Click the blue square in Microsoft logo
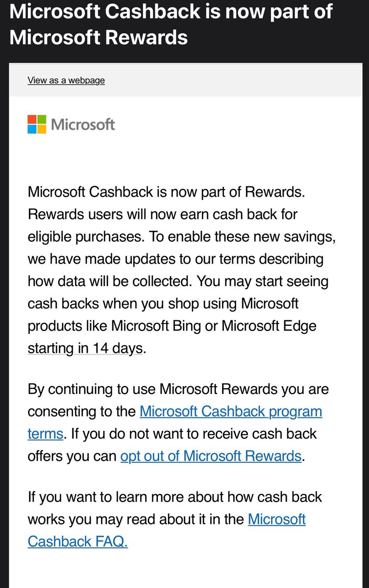Screen dimensions: 369x588 tap(32, 129)
